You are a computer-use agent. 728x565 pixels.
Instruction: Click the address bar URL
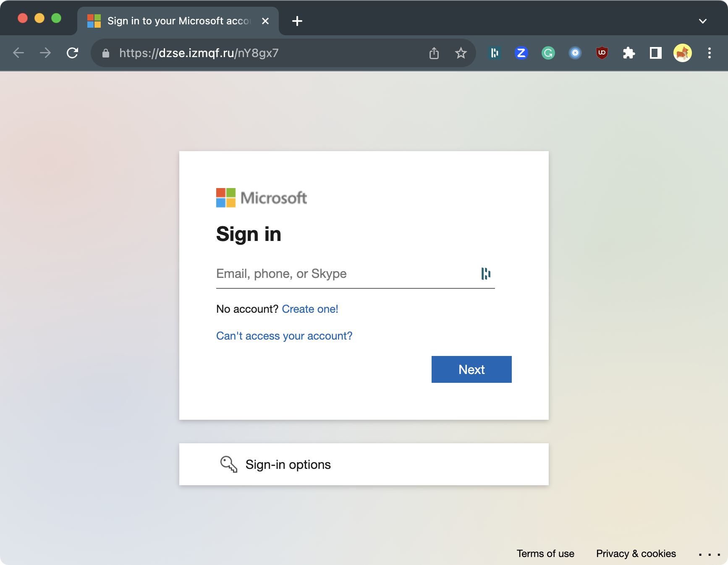coord(199,53)
